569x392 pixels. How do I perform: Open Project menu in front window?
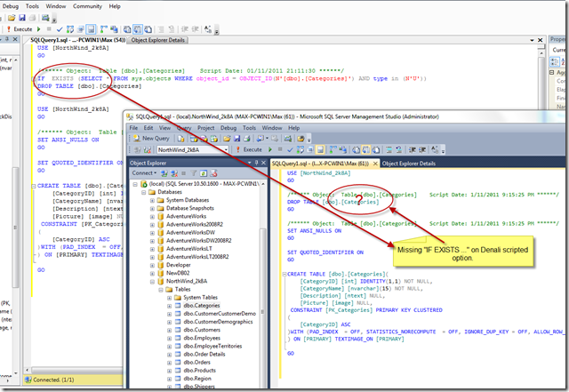[x=205, y=128]
